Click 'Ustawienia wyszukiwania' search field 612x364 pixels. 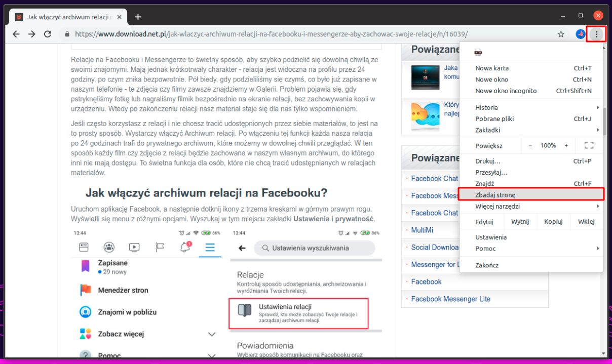314,248
